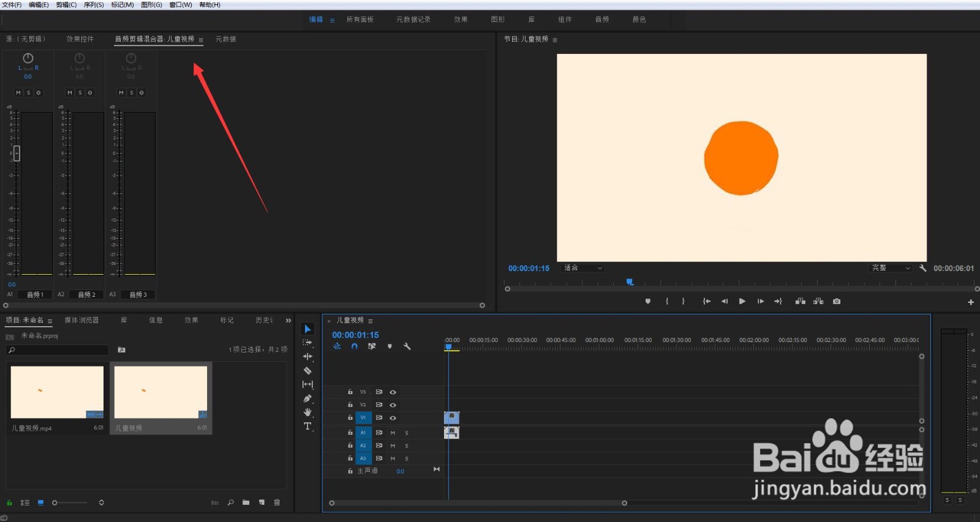Switch to 音频 workspace
Screen dimensions: 980x522
(602, 20)
